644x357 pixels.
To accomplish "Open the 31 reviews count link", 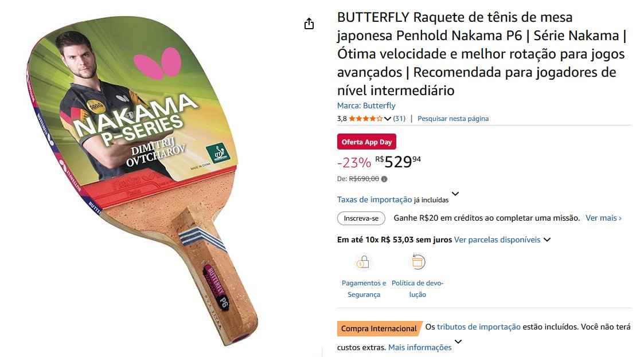I will tap(399, 119).
